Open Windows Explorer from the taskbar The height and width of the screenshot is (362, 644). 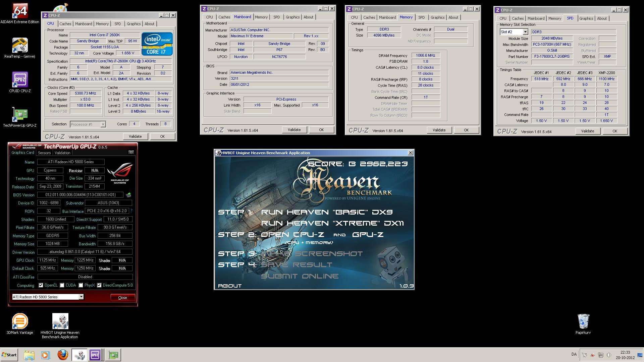(29, 355)
